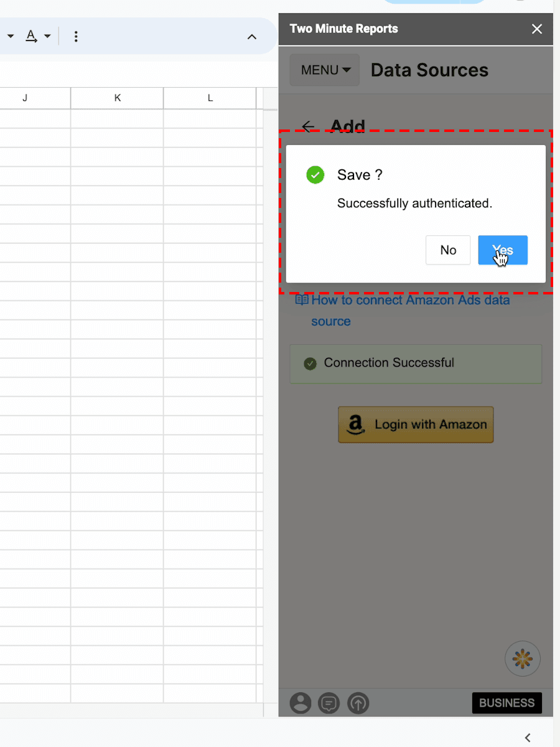Viewport: 560px width, 747px height.
Task: Open the user account icon in sidebar footer
Action: 301,703
